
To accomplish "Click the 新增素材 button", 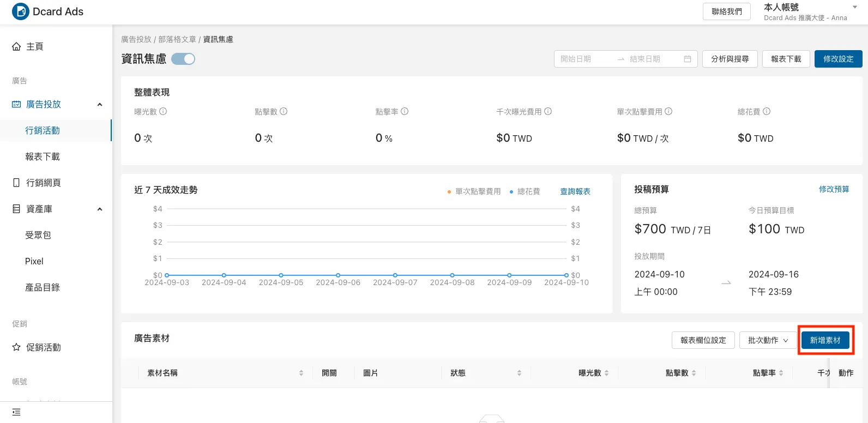I will 825,340.
